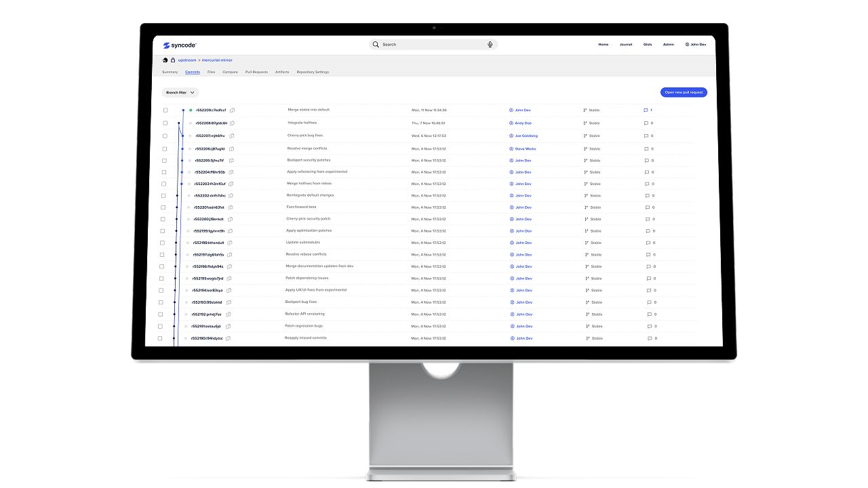Copy the r552209:c7edfcf commit hash
The width and height of the screenshot is (868, 488).
click(x=231, y=110)
